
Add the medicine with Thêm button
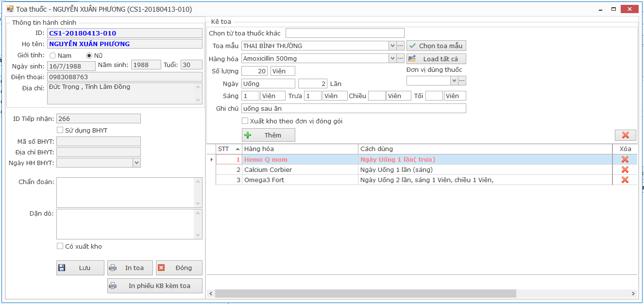click(269, 135)
